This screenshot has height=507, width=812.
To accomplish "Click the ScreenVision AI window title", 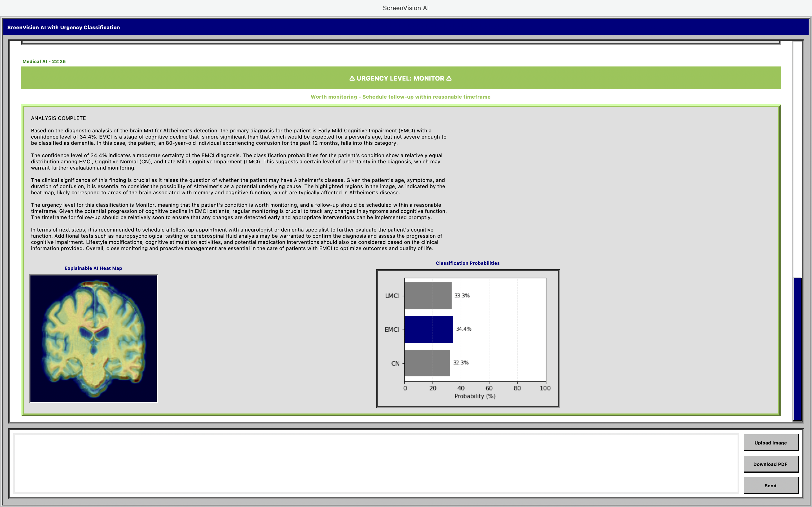I will pos(406,8).
